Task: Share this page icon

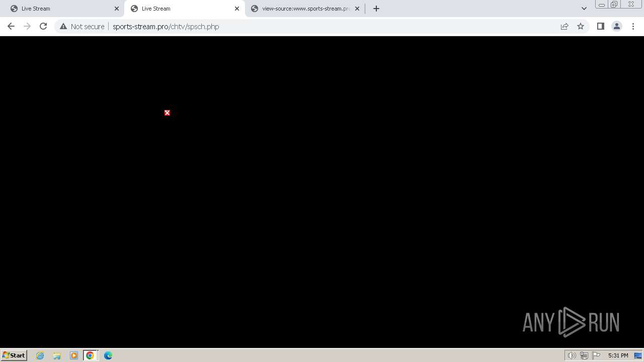Action: pyautogui.click(x=565, y=26)
